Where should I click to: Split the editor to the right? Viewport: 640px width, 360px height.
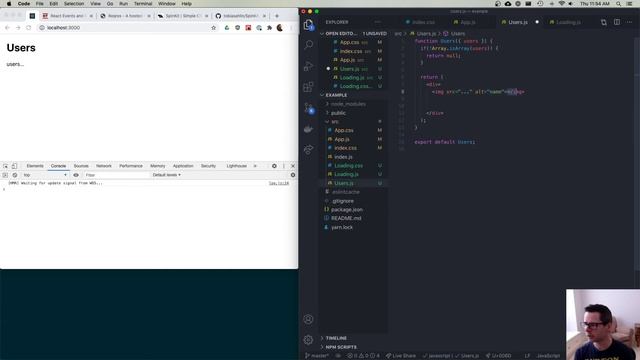(x=617, y=22)
